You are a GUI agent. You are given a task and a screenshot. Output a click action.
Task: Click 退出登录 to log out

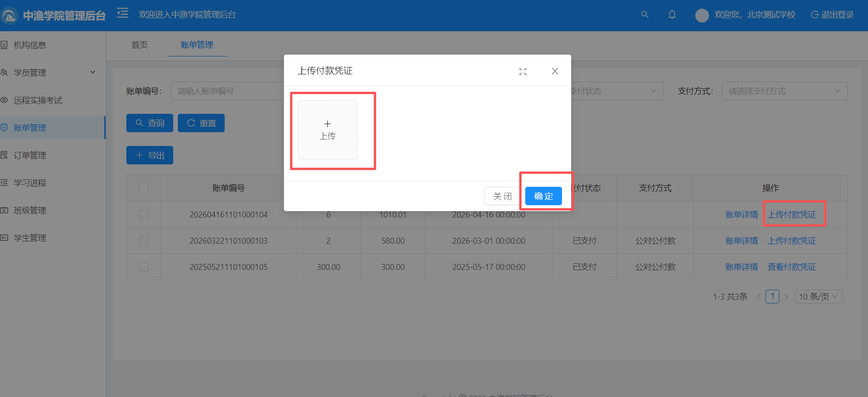832,15
